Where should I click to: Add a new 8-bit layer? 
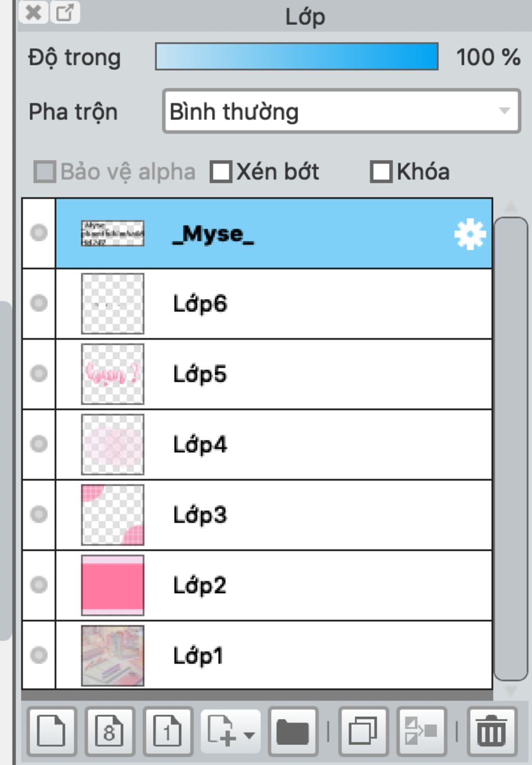(110, 731)
